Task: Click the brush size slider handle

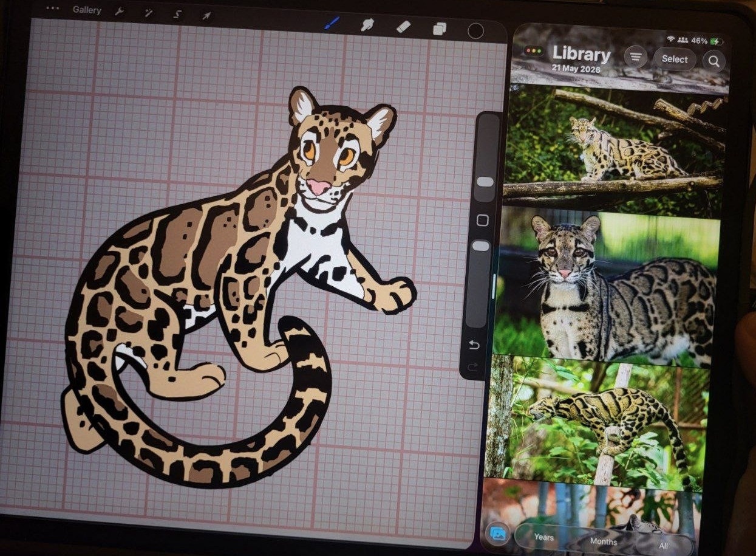Action: coord(485,182)
